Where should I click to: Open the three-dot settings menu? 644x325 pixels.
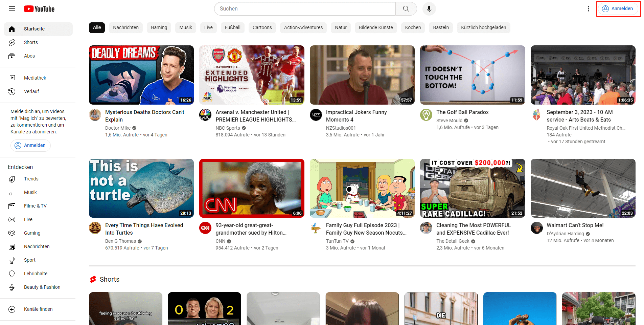click(x=589, y=9)
